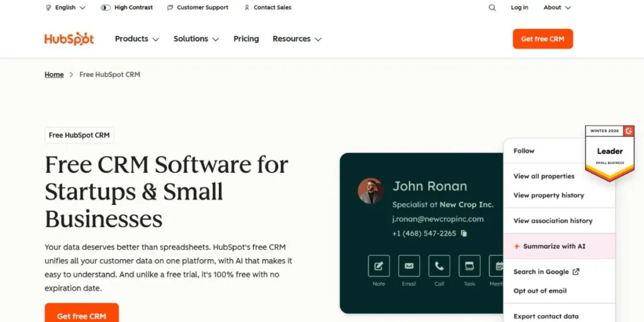The width and height of the screenshot is (644, 322).
Task: Open the Customer Support link
Action: coord(203,8)
